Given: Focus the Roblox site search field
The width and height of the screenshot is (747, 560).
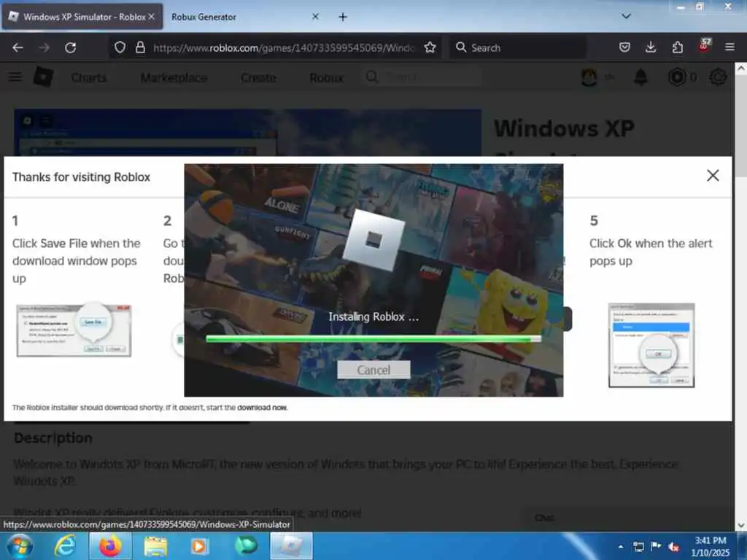Looking at the screenshot, I should pyautogui.click(x=424, y=77).
